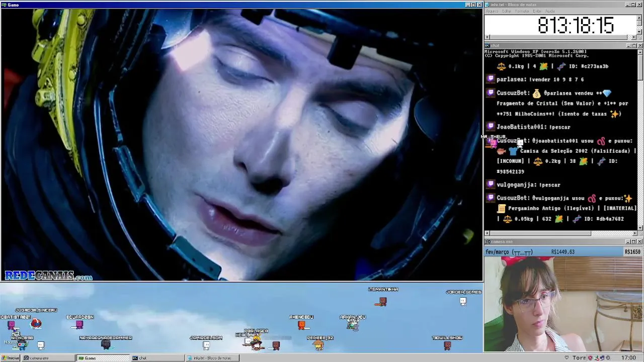This screenshot has height=362, width=644.
Task: Click Twitch icon beside JoaoBatista001 message
Action: [x=491, y=126]
